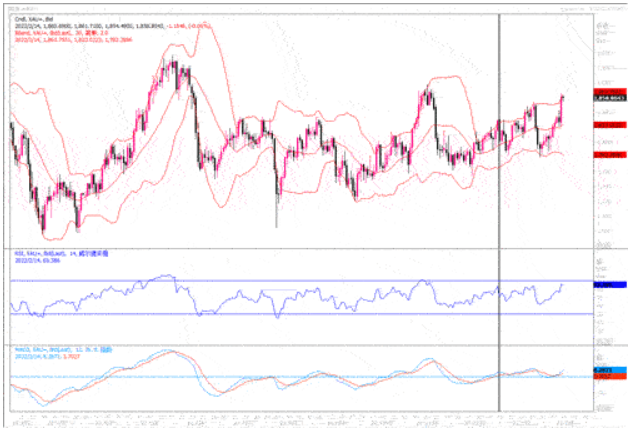Click the lower RSI oversold horizontal line

click(300, 314)
